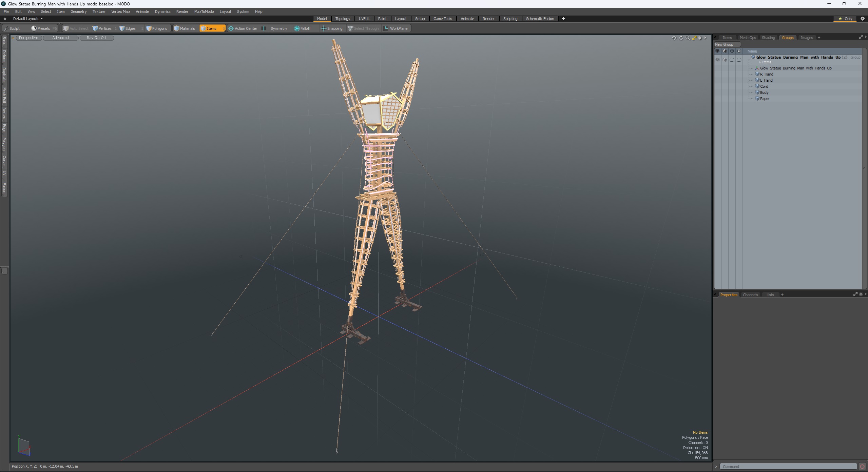This screenshot has width=868, height=472.
Task: Expand the viewport options arrow
Action: click(x=706, y=38)
